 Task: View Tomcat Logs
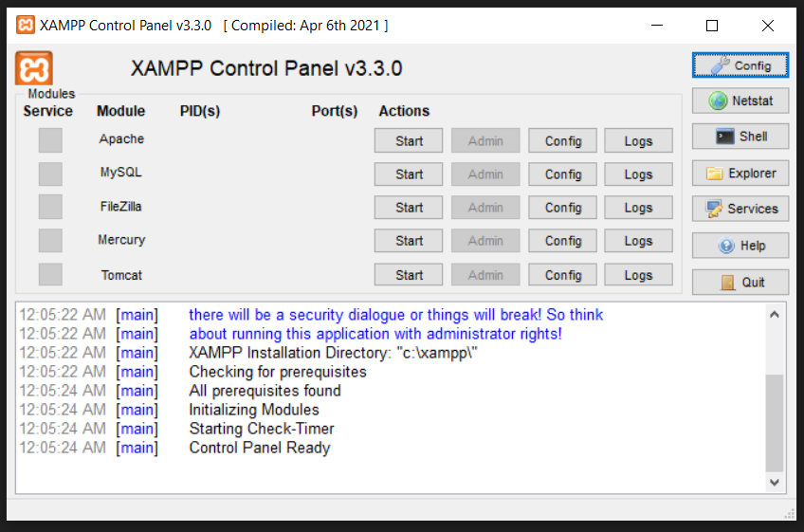638,274
